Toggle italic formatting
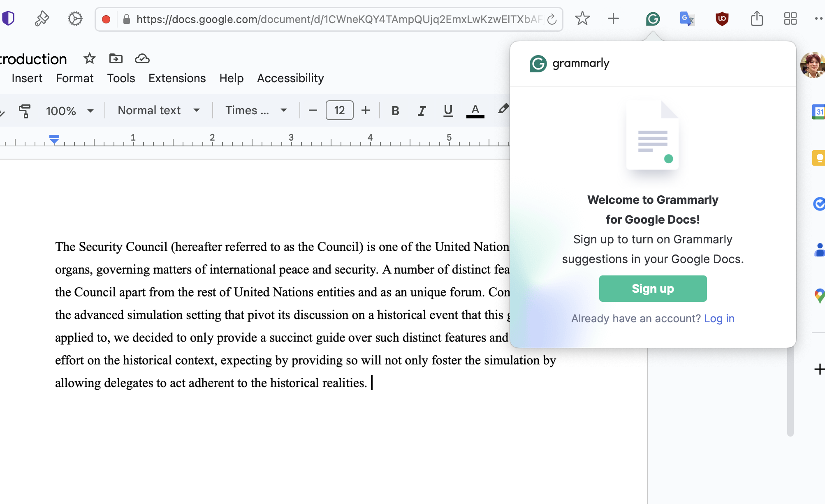825x504 pixels. [x=422, y=111]
